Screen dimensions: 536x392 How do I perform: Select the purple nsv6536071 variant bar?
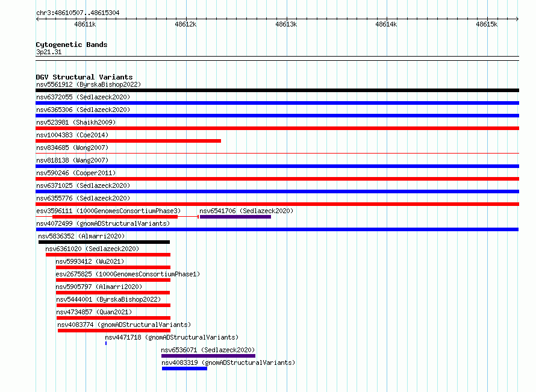tap(208, 356)
